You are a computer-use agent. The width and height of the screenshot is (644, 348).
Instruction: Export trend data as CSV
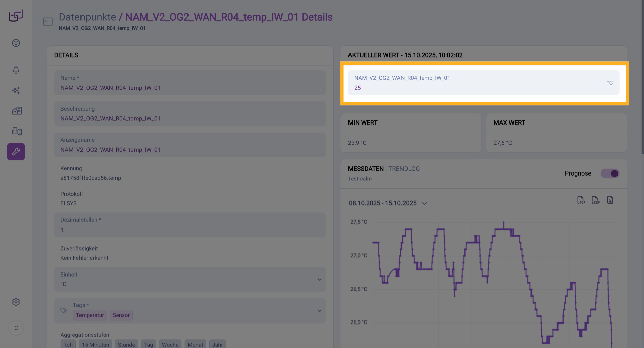pos(595,200)
